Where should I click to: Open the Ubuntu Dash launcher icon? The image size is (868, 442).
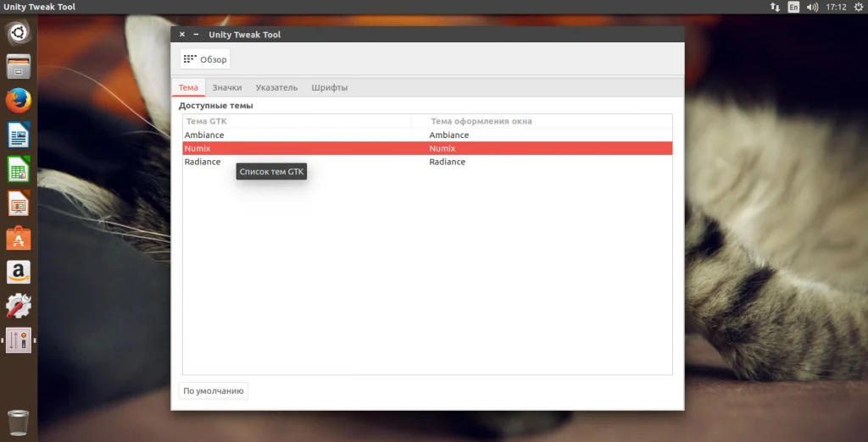pyautogui.click(x=19, y=33)
